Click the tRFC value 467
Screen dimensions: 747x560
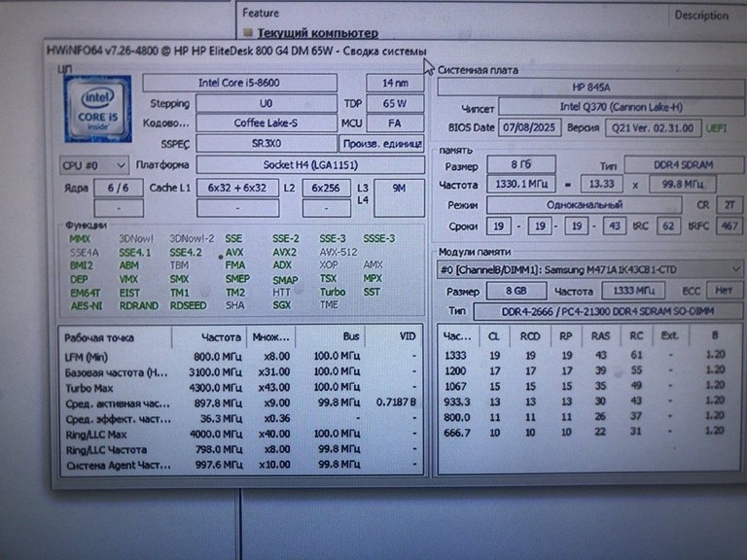(729, 226)
